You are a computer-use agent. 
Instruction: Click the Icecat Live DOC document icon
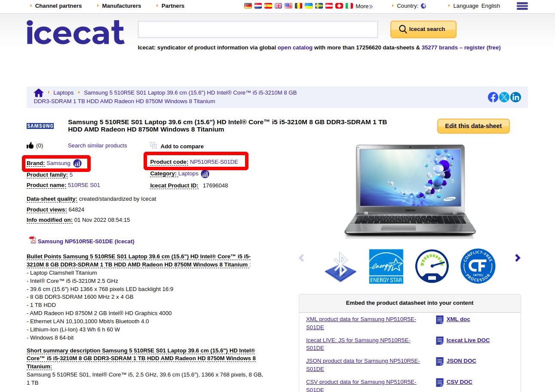pyautogui.click(x=440, y=341)
